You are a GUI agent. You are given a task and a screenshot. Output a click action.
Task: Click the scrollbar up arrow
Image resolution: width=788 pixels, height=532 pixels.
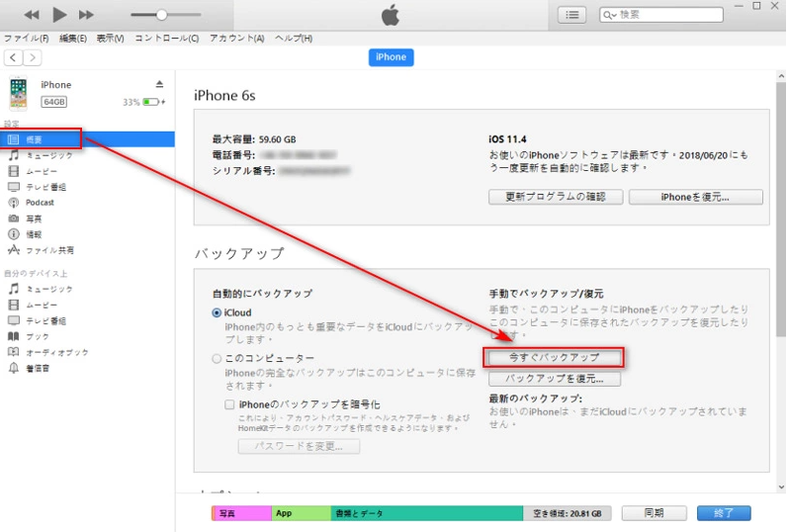pyautogui.click(x=781, y=76)
